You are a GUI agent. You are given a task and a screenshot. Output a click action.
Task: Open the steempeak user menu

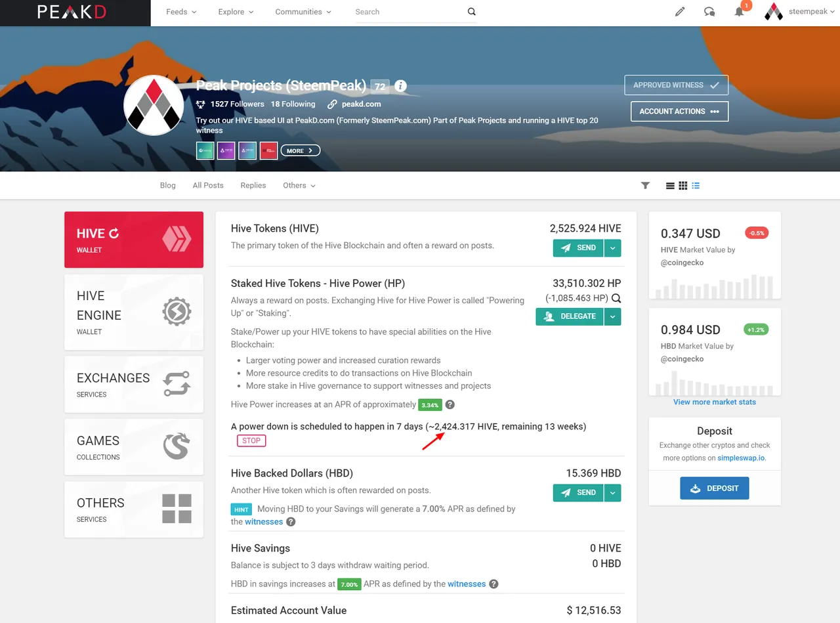pos(801,12)
